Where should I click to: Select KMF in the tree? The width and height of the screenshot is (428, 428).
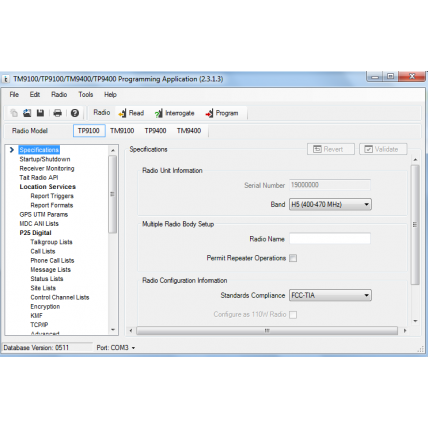pyautogui.click(x=36, y=316)
